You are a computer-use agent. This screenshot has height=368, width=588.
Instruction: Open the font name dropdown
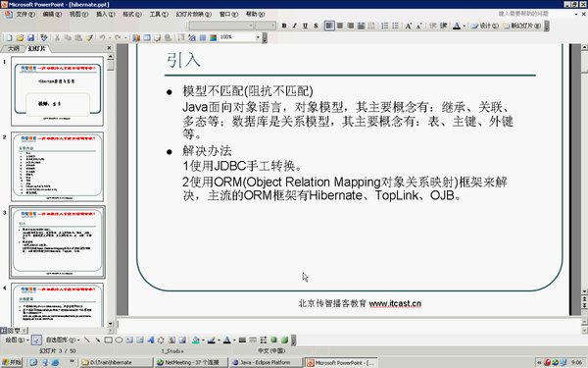(251, 26)
